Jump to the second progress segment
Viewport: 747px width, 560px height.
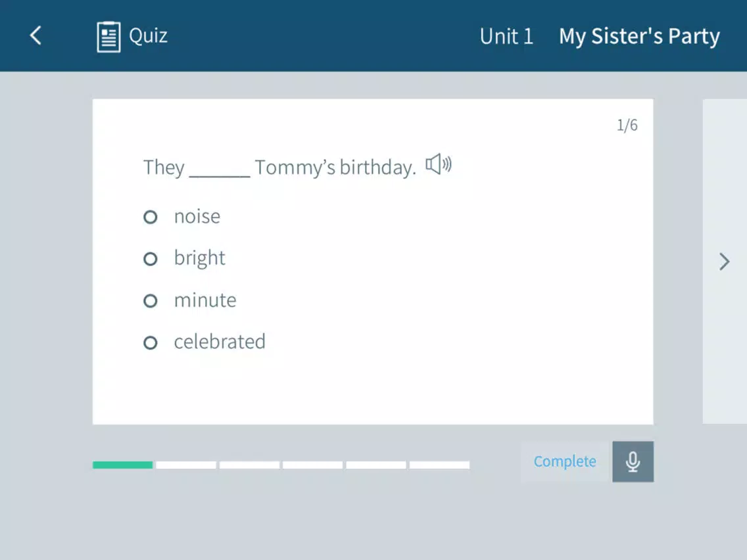coord(186,465)
